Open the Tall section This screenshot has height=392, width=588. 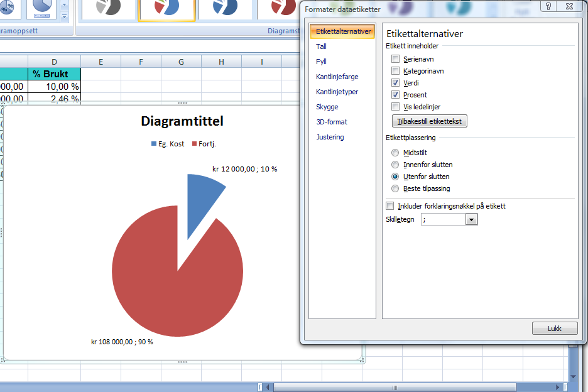coord(321,46)
